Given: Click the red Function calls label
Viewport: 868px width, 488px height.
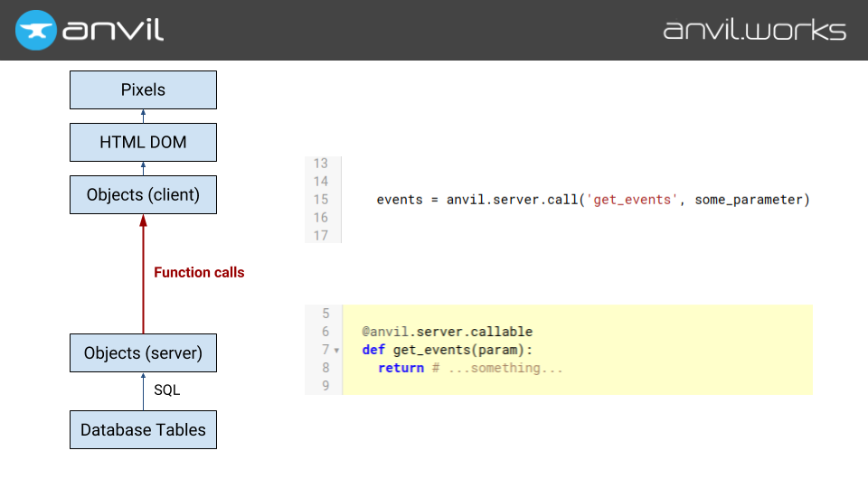Looking at the screenshot, I should (x=199, y=272).
